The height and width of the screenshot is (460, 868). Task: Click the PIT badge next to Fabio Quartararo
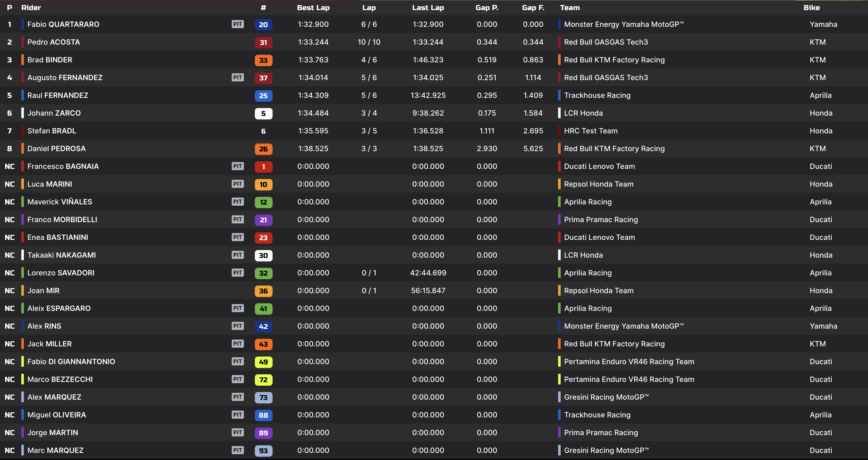click(x=238, y=24)
